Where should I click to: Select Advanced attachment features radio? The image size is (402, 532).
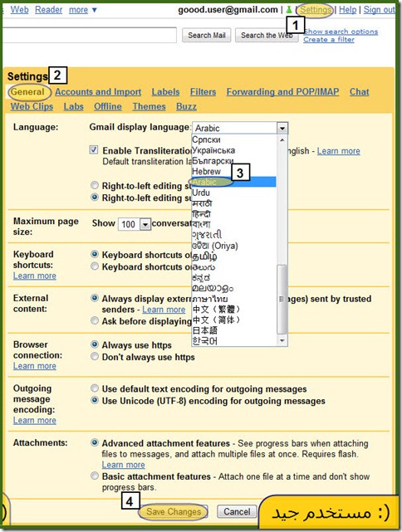(95, 442)
